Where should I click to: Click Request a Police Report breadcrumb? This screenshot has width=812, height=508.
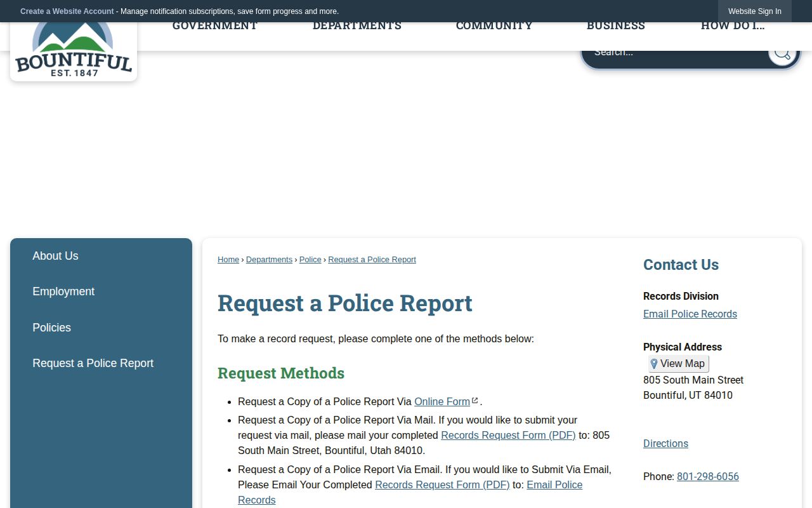point(372,260)
